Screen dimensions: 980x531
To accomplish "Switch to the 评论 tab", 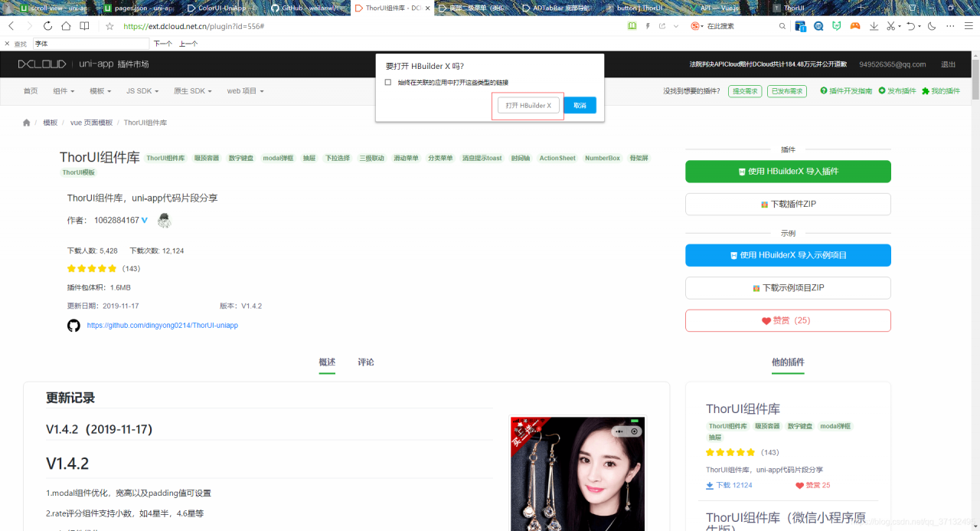I will (x=366, y=362).
